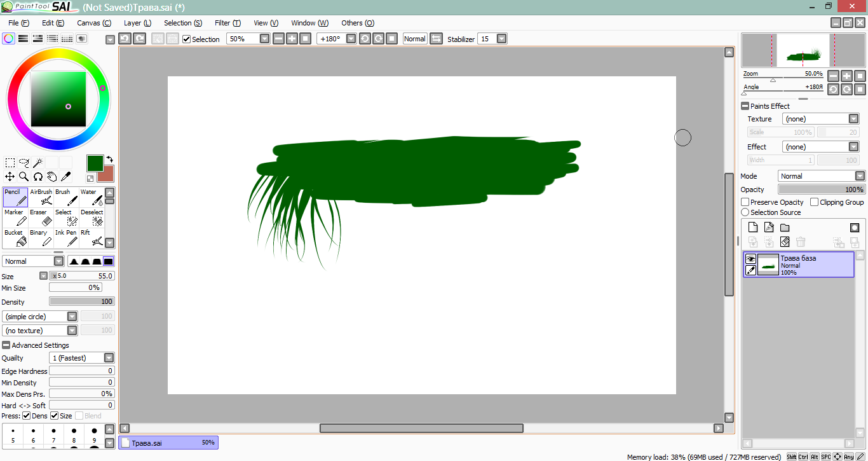This screenshot has height=461, width=868.
Task: Choose the Water brush tool
Action: (x=92, y=197)
